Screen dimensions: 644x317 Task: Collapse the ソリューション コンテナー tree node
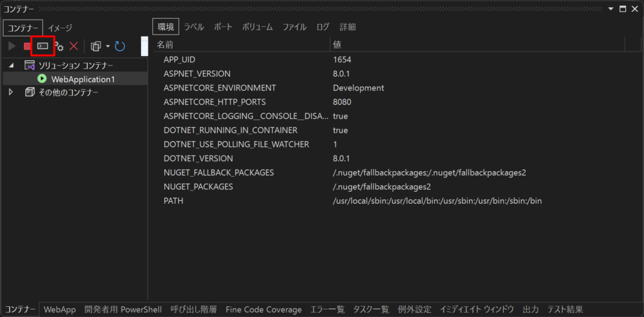coord(11,65)
